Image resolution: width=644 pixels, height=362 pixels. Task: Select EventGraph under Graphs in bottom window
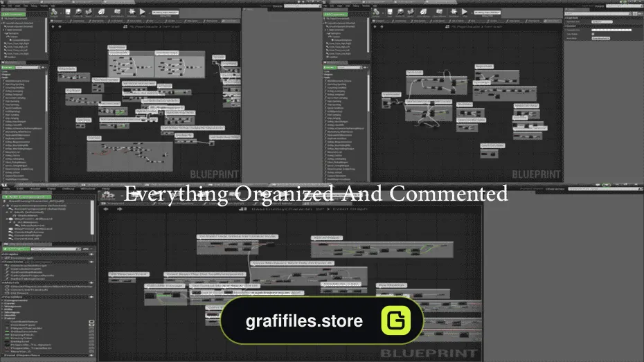point(23,258)
